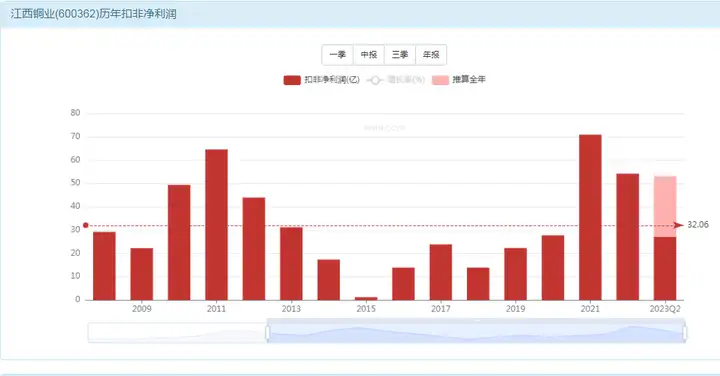Select the 三季 report tab
The image size is (720, 376).
click(400, 55)
